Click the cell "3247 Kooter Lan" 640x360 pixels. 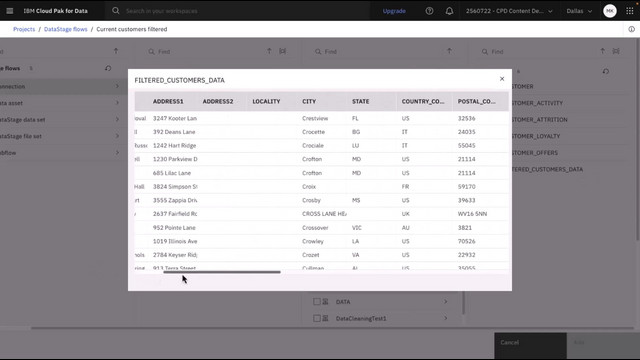point(175,118)
